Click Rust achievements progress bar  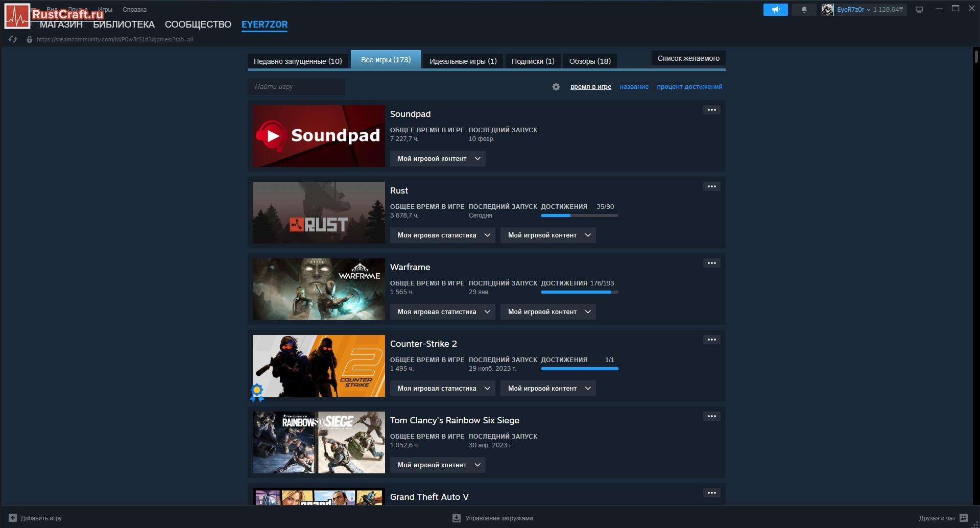[x=580, y=215]
